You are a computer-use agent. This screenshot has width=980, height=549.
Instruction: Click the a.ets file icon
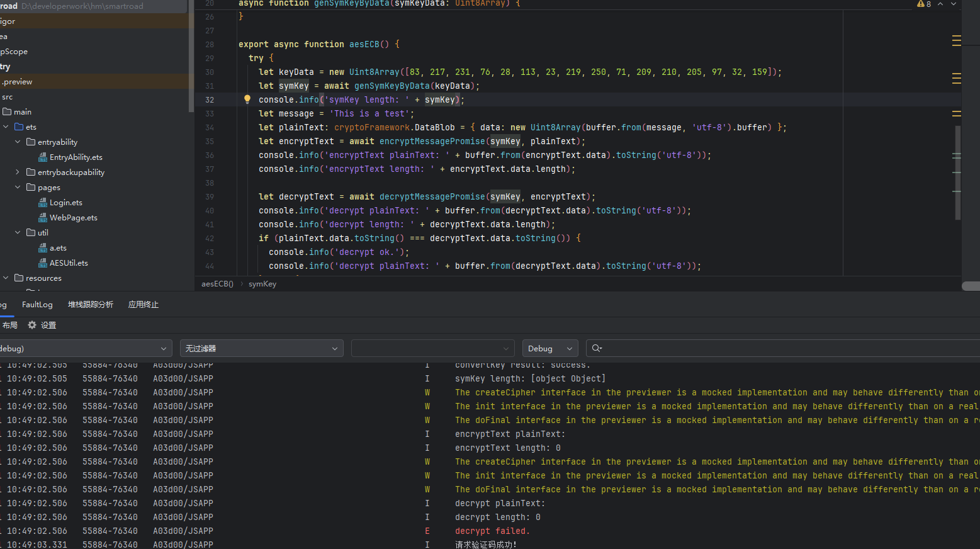(x=43, y=248)
